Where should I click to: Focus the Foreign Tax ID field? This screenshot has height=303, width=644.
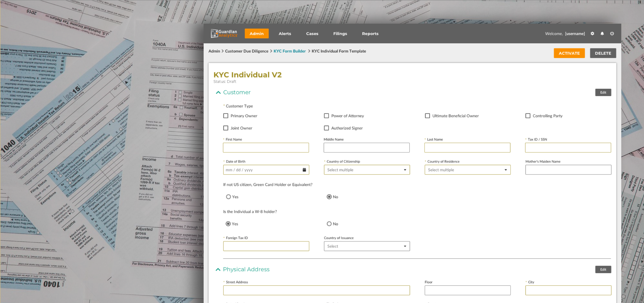pyautogui.click(x=266, y=246)
